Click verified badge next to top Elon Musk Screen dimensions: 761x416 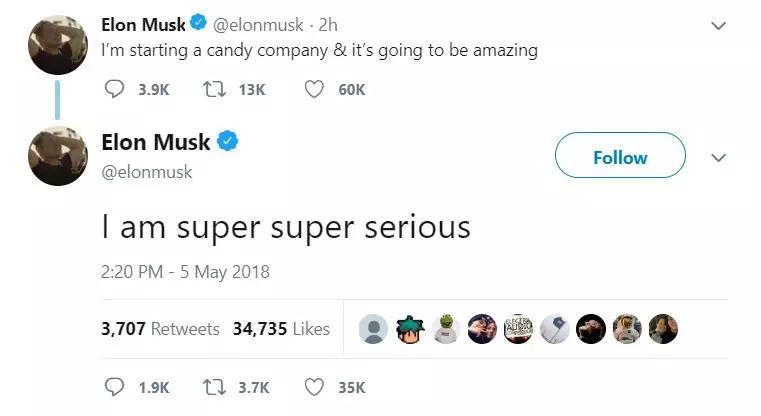(x=198, y=23)
